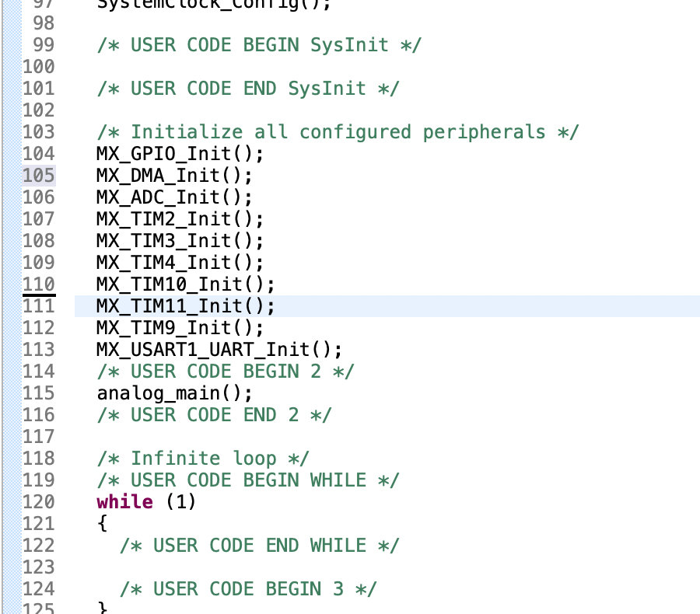Click line number 105 in gutter
The image size is (700, 614).
[39, 176]
